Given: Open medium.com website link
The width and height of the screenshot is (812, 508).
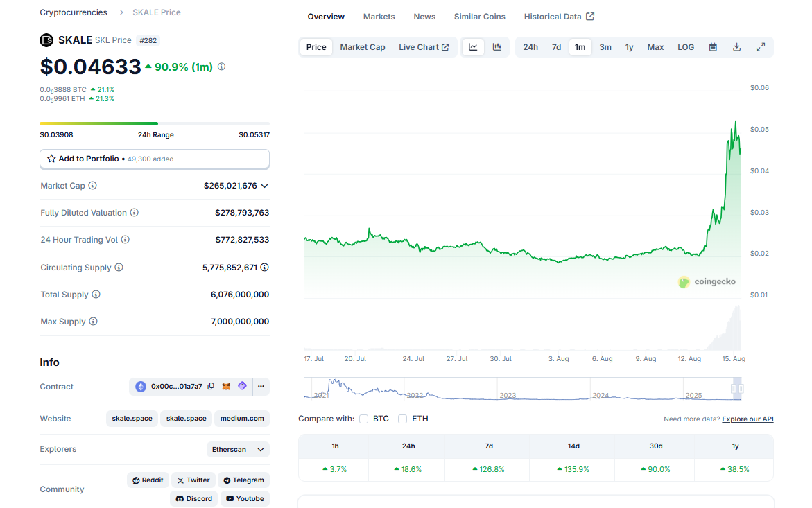Looking at the screenshot, I should (242, 419).
